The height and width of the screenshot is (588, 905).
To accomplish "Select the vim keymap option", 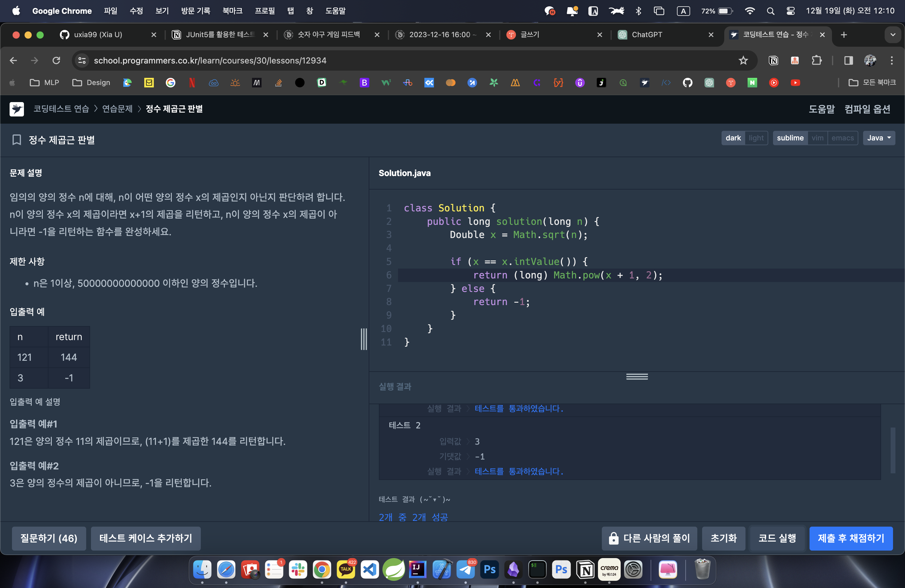I will (817, 138).
